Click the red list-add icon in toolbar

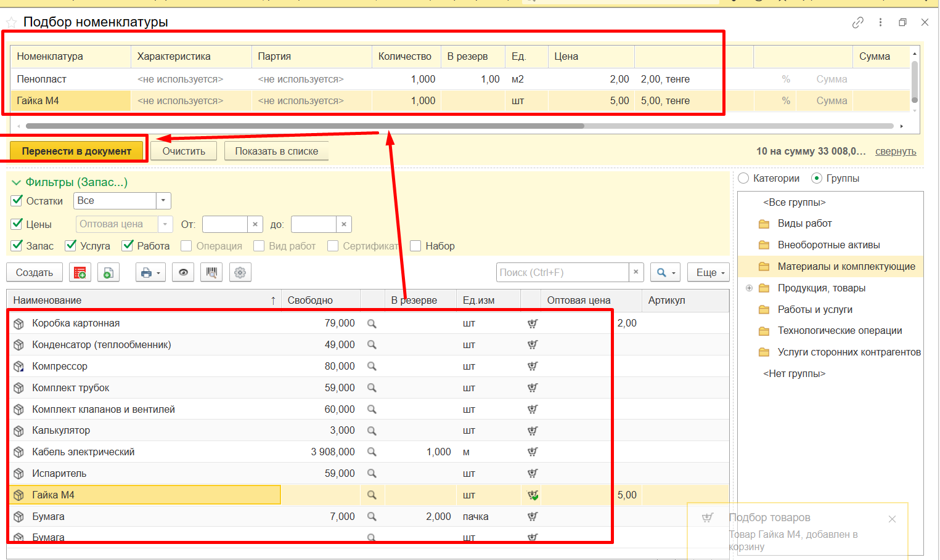pos(80,272)
